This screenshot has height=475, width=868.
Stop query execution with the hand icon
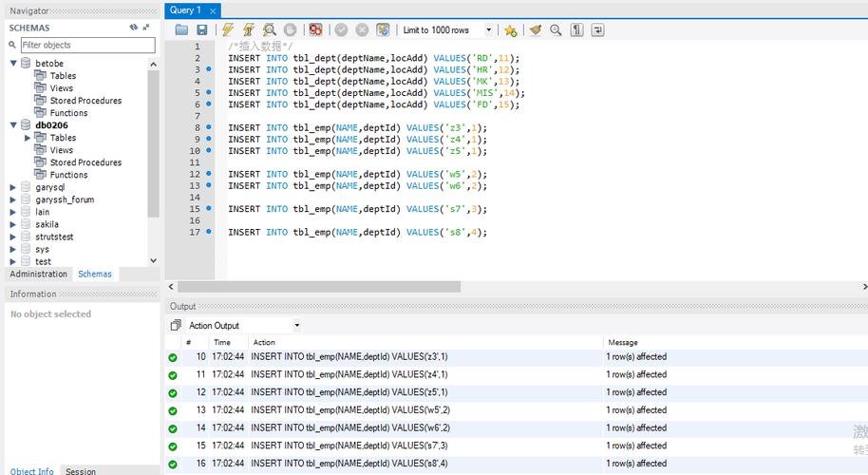(x=290, y=29)
